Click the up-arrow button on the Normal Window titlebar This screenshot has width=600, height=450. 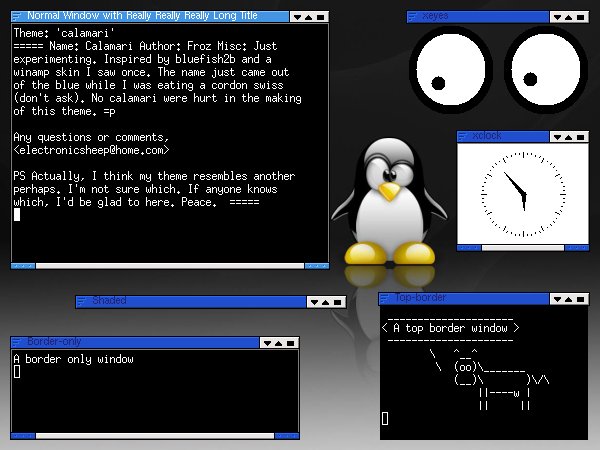tap(309, 17)
